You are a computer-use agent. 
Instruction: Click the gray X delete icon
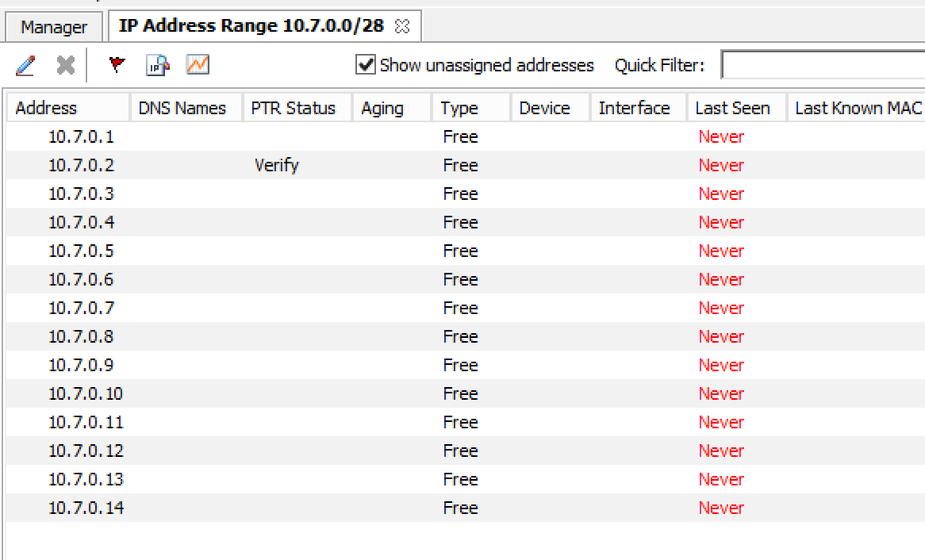66,66
